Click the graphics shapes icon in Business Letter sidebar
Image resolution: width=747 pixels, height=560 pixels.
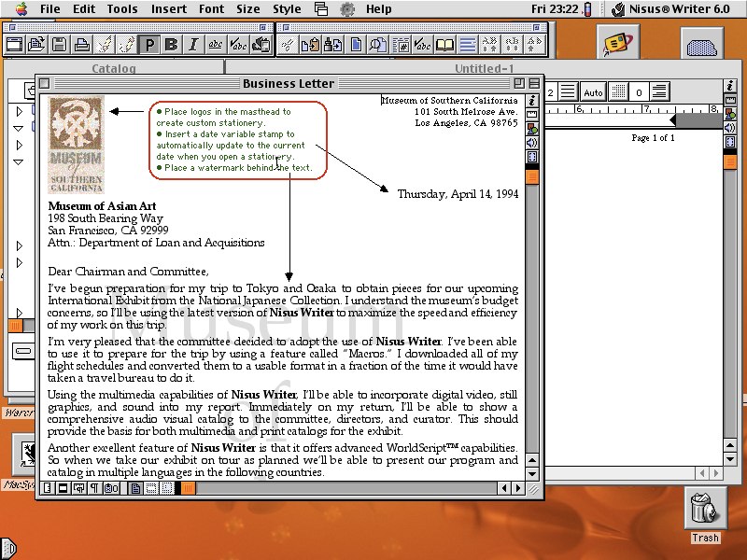531,129
